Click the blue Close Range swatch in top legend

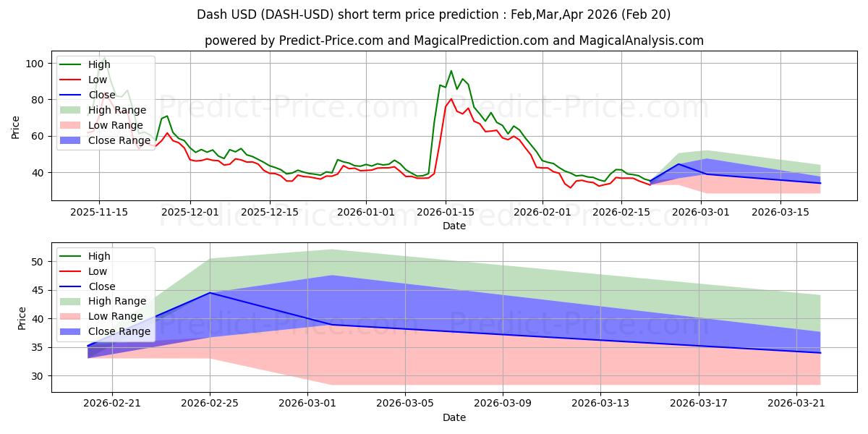(70, 140)
